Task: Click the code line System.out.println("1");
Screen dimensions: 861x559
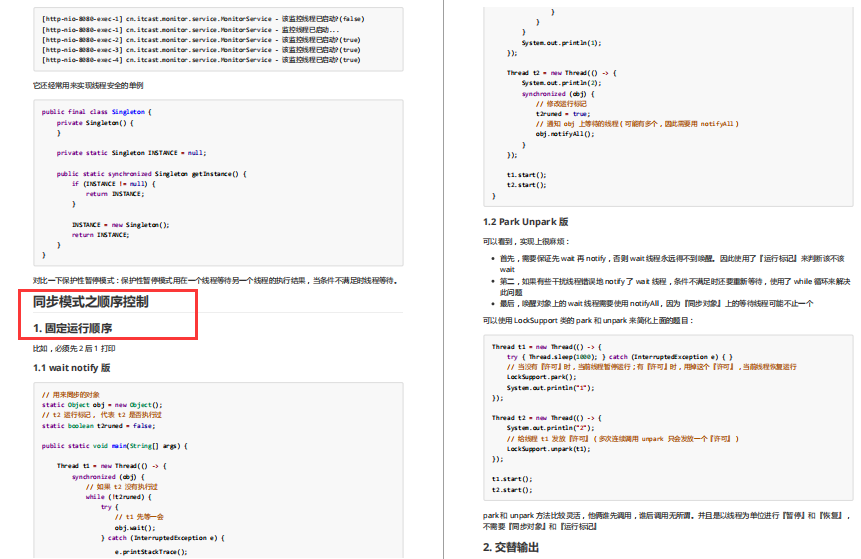Action: click(550, 388)
